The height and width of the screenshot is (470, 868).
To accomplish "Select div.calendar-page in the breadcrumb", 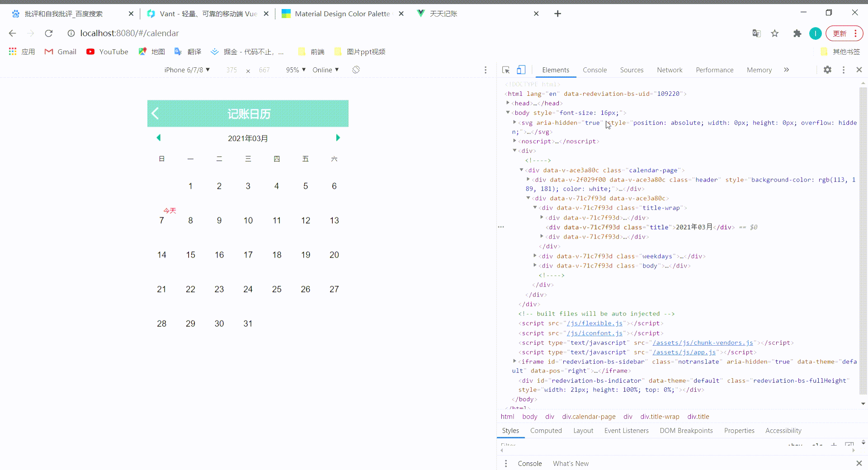I will coord(589,417).
